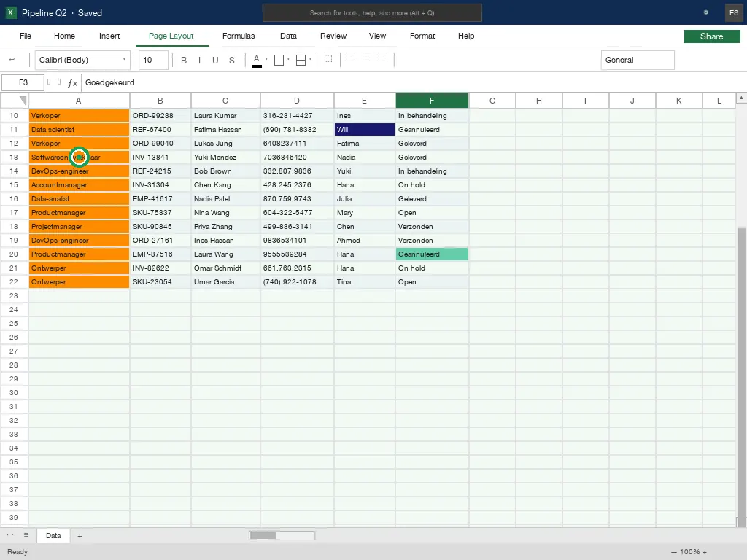The width and height of the screenshot is (747, 560).
Task: Align text right
Action: (x=382, y=58)
